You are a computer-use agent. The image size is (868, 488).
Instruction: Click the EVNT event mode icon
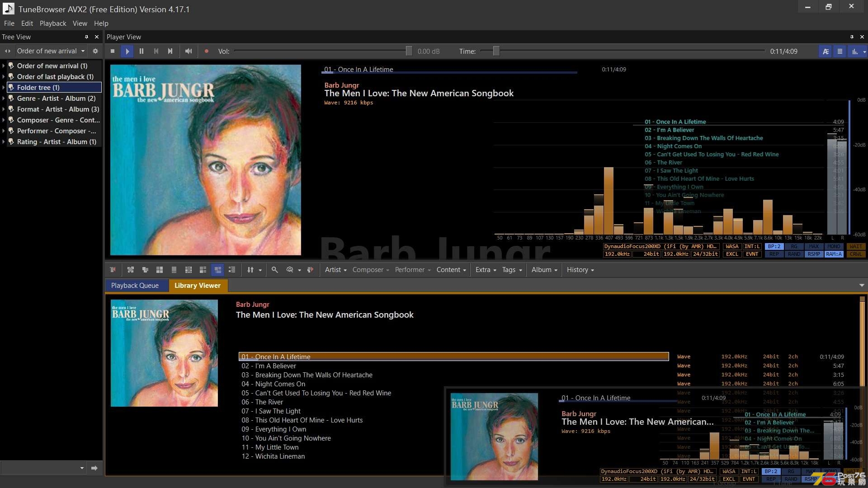pos(752,254)
